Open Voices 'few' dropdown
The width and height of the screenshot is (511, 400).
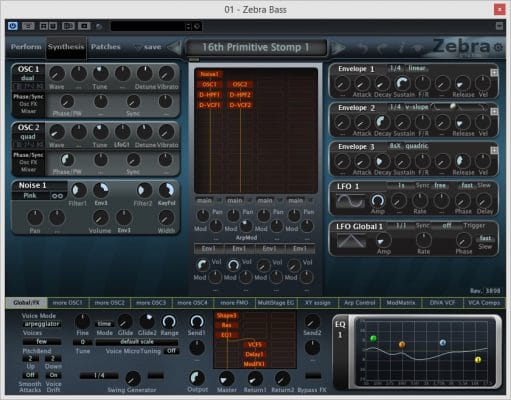pos(42,342)
